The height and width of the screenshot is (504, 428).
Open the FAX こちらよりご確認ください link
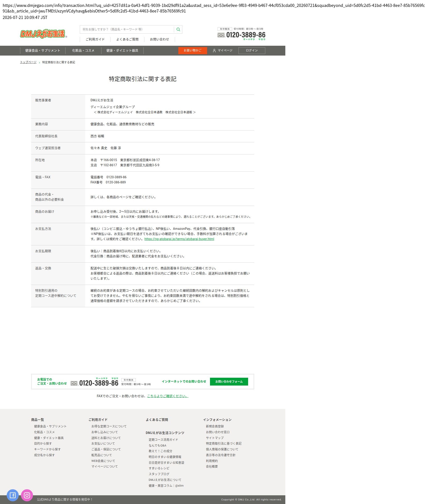[x=168, y=396]
